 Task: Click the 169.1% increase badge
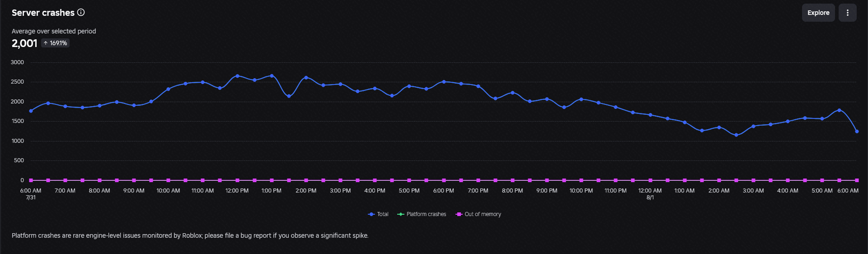tap(56, 43)
